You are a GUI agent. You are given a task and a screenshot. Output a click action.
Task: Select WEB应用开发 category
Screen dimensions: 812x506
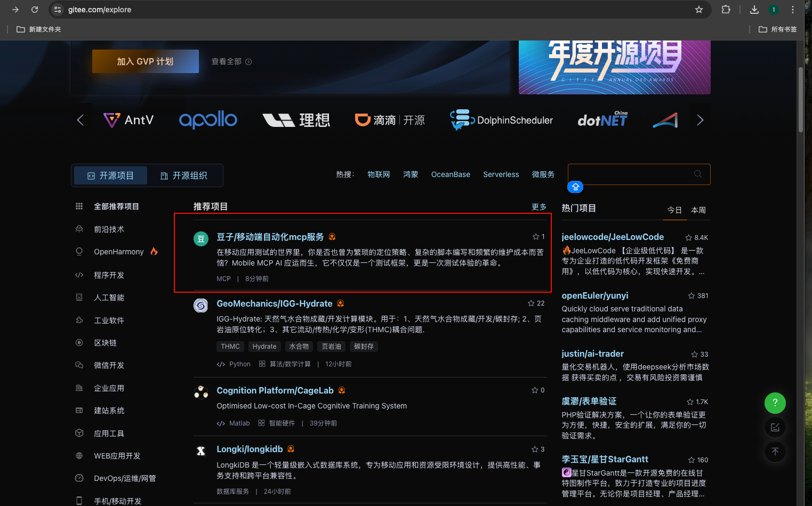[x=117, y=456]
